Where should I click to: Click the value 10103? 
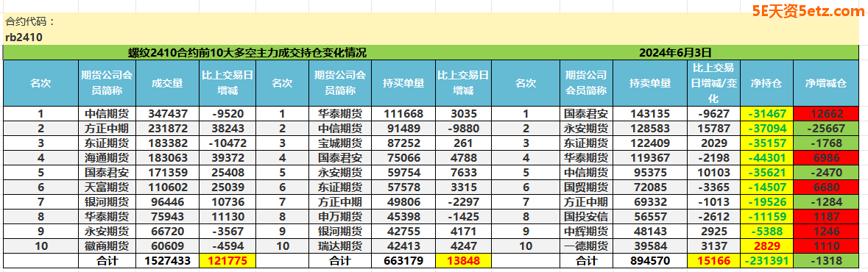pos(713,173)
